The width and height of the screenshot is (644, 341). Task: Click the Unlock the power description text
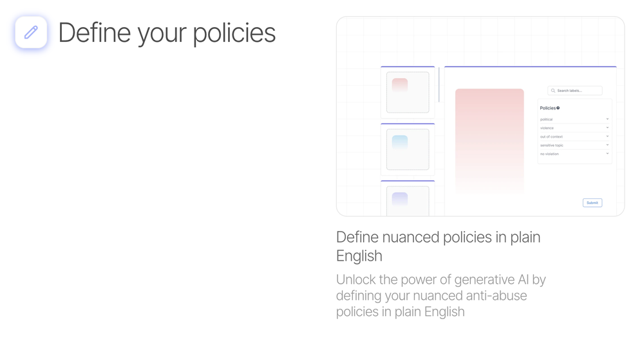tap(440, 295)
